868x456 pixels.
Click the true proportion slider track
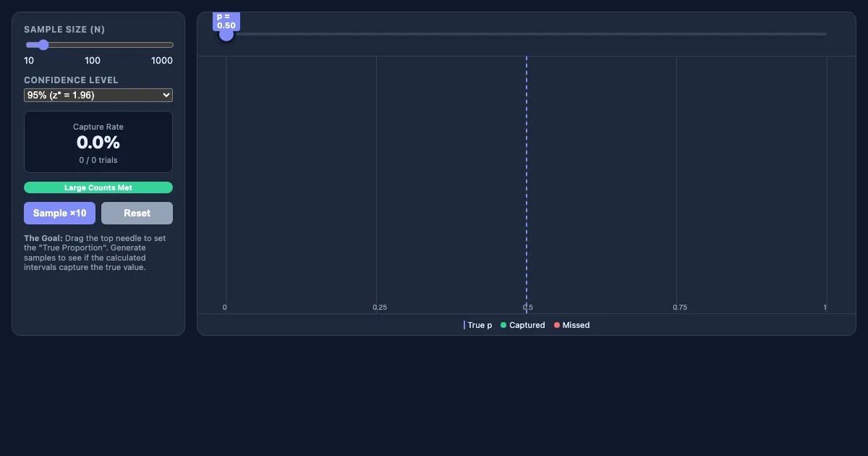pos(527,34)
